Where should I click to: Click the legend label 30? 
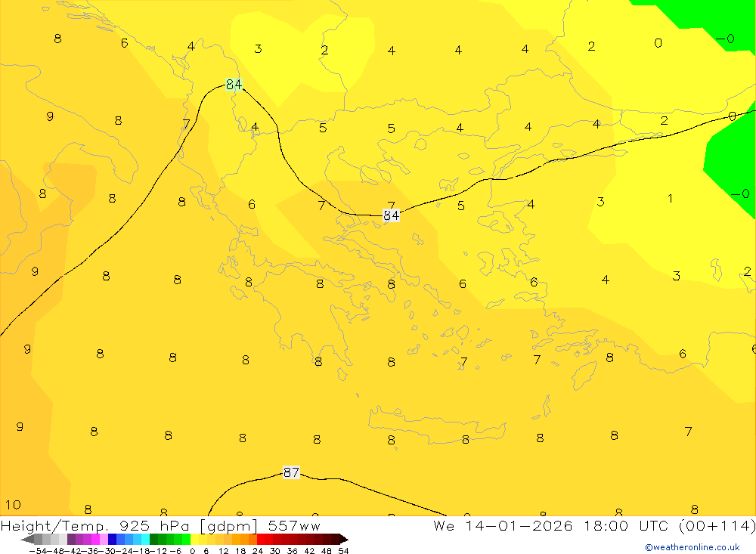click(275, 551)
